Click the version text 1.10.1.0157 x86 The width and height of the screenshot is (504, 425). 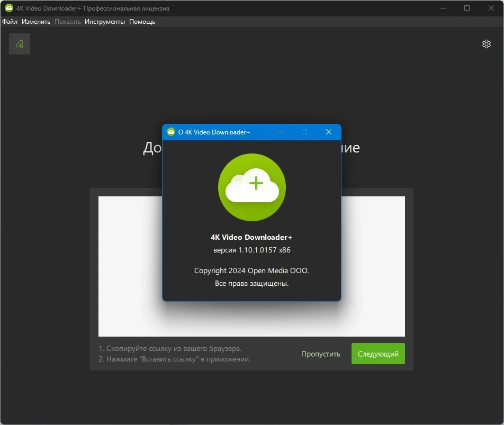tap(251, 250)
